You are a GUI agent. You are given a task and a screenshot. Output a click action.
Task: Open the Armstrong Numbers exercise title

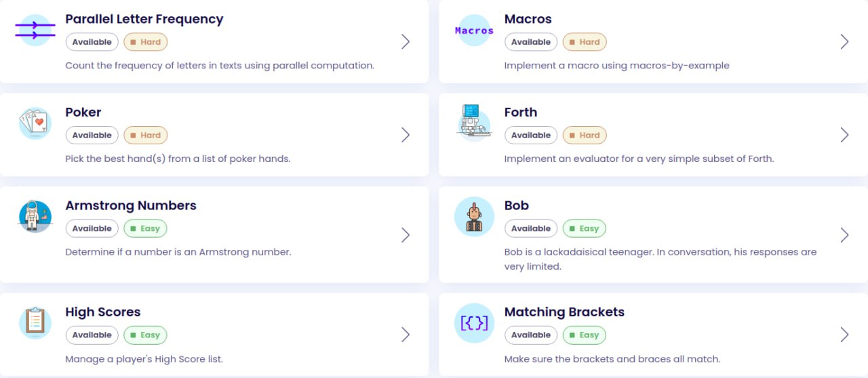131,205
